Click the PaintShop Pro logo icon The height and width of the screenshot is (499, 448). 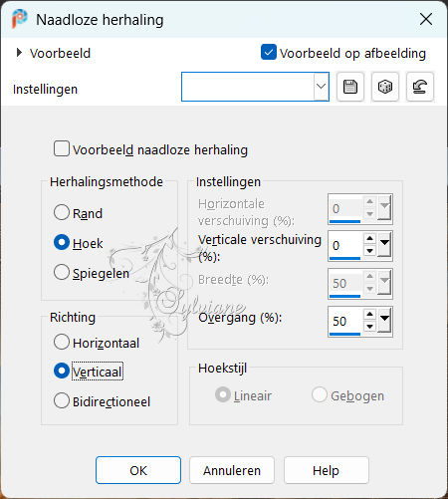click(x=19, y=19)
